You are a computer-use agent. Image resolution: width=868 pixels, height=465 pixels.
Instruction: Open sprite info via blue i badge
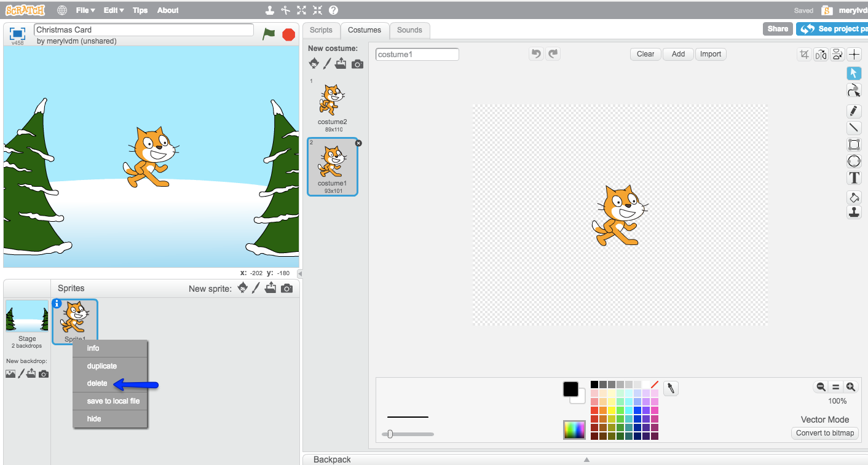(x=57, y=303)
